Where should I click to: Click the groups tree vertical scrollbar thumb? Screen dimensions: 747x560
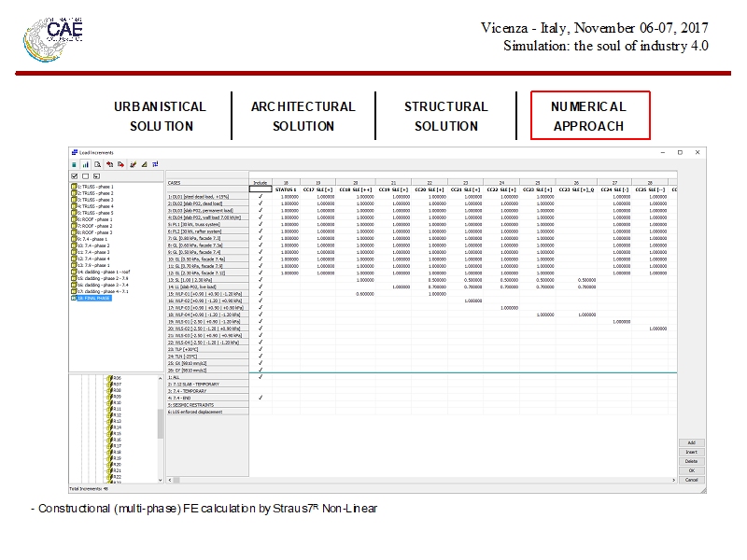click(x=161, y=422)
